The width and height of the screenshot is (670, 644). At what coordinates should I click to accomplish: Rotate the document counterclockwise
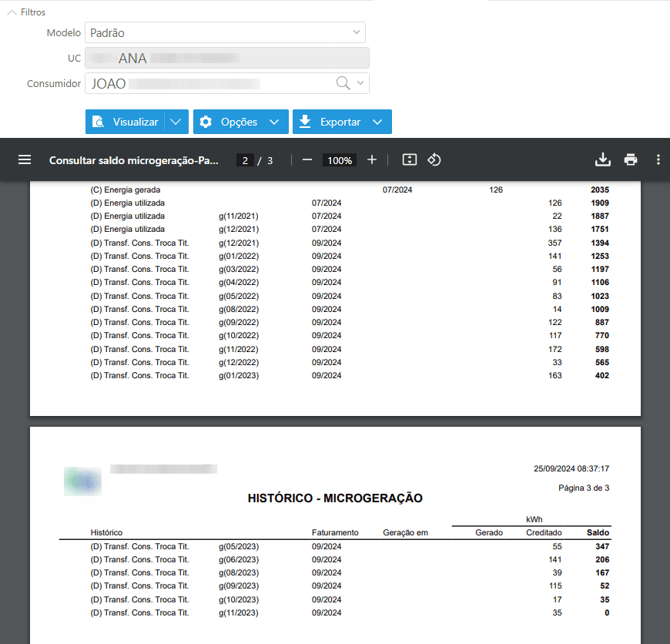[434, 160]
